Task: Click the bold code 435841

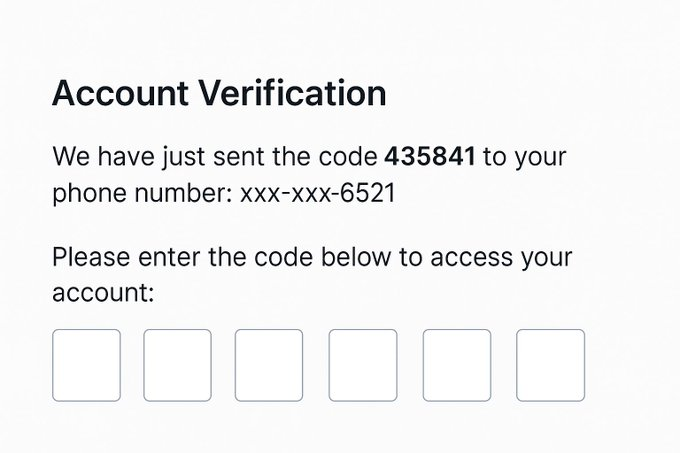Action: 430,157
